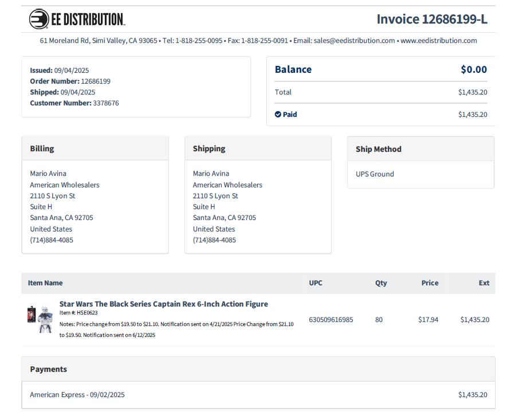Screen dimensions: 507x420
Task: Select 61 Moreland Rd company address
Action: pyautogui.click(x=99, y=41)
